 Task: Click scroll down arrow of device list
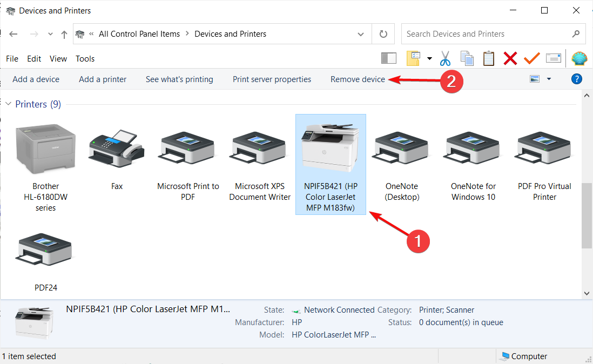click(587, 293)
